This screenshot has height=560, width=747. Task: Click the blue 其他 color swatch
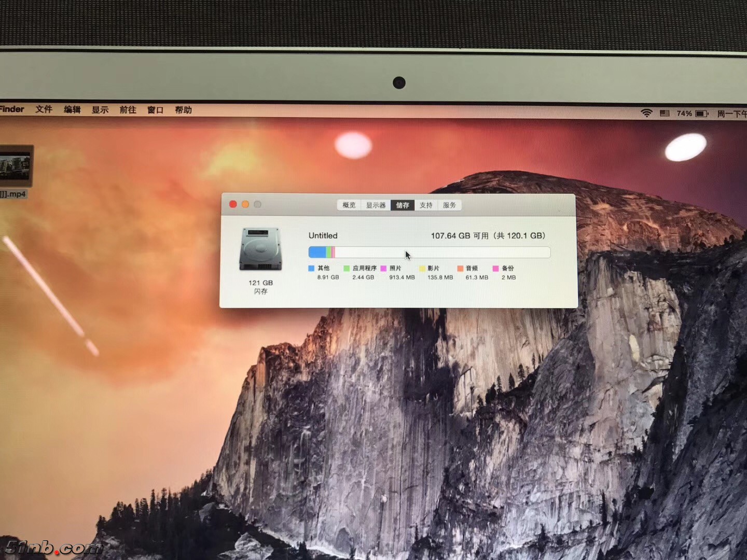tap(311, 268)
